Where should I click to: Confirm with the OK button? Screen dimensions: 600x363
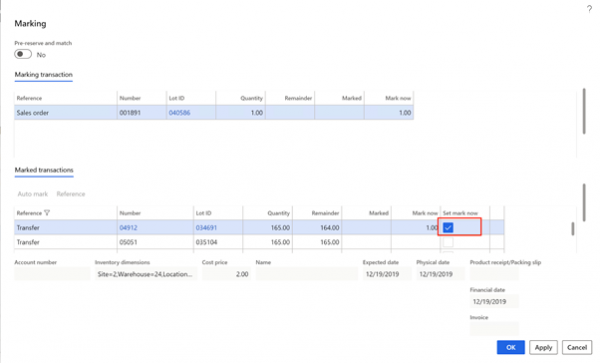[511, 347]
